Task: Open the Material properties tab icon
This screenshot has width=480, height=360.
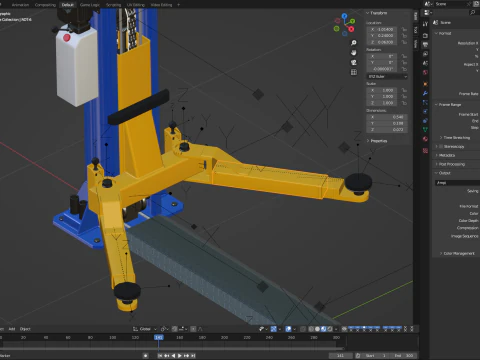Action: 425,139
